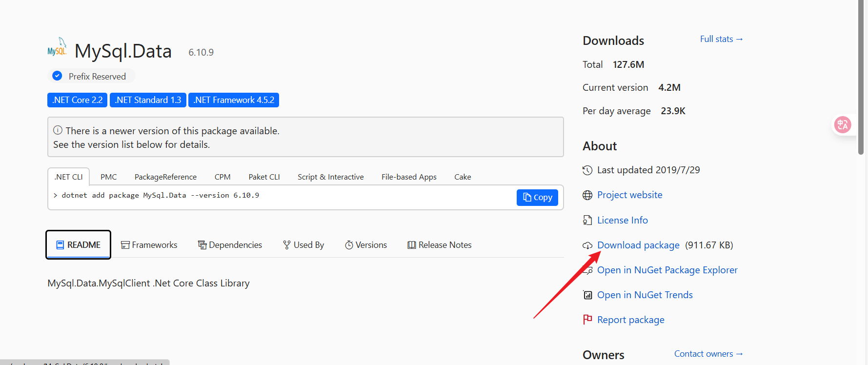Click the Current version 4.2M value
This screenshot has height=365, width=868.
669,87
